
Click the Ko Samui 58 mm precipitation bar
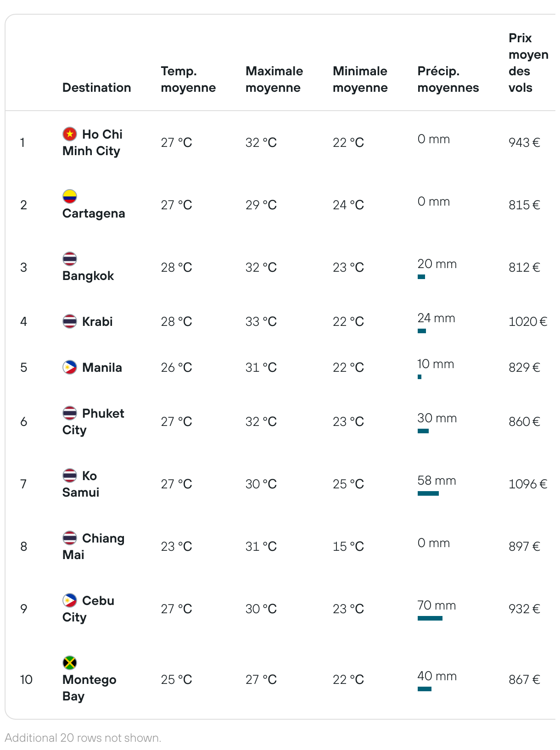[428, 493]
